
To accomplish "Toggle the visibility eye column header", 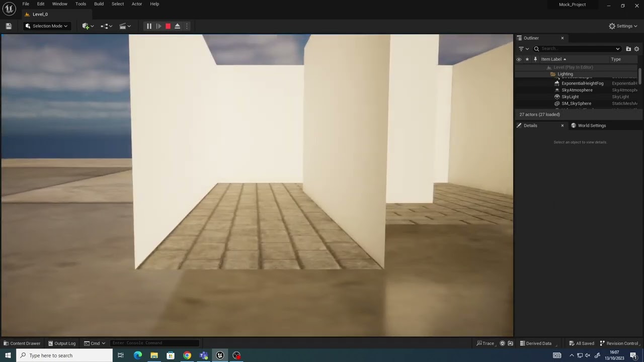I will click(519, 59).
